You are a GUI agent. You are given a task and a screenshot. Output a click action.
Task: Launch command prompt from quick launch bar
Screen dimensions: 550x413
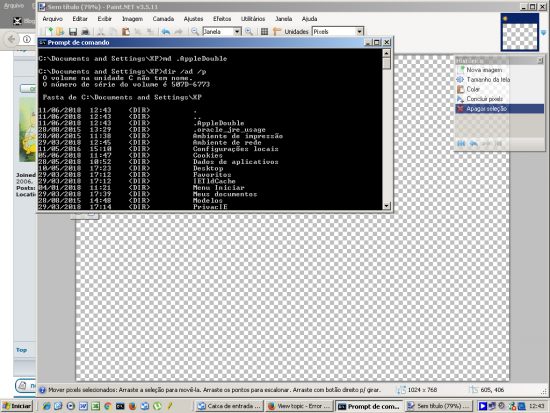click(x=120, y=406)
